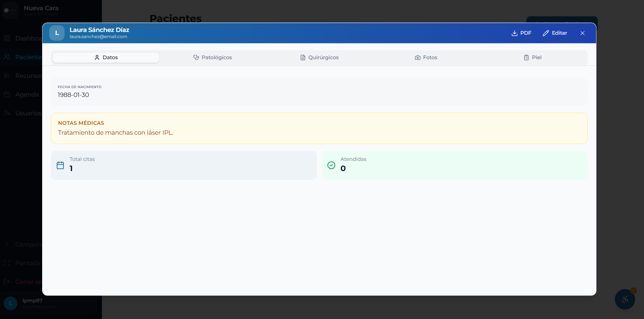Close the Laura Sánchez Díaz patient dialog

pyautogui.click(x=583, y=33)
